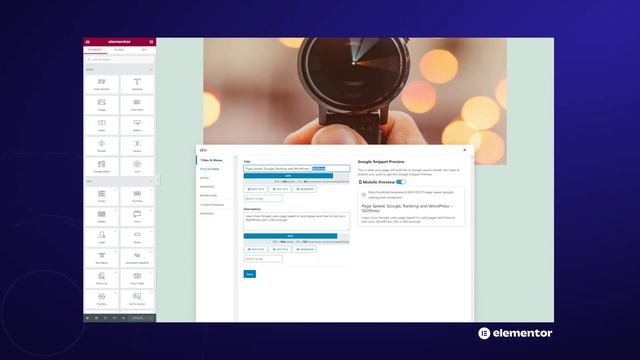Open the Title Settings tab in SEO panel
This screenshot has width=640, height=360.
pyautogui.click(x=209, y=169)
